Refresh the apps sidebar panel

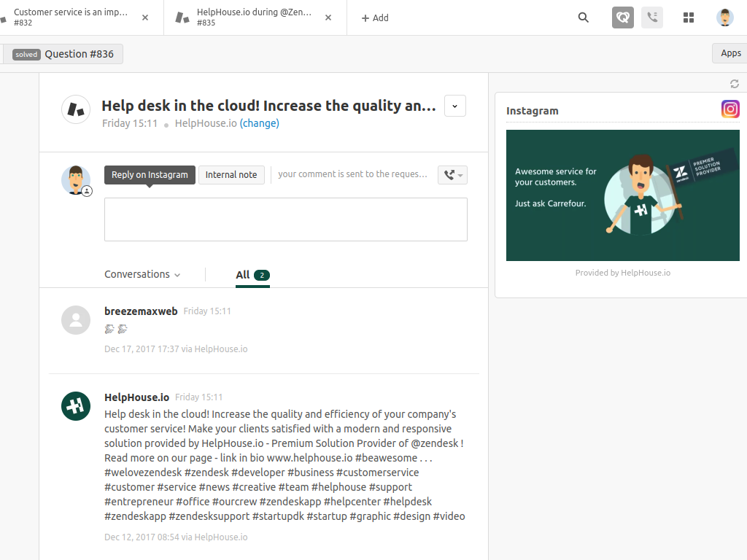point(735,84)
